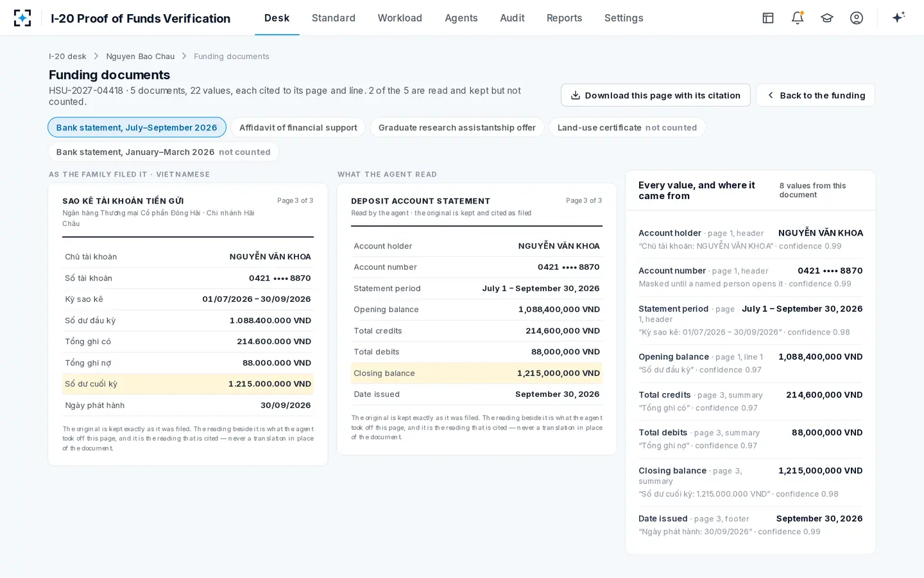The image size is (924, 578).
Task: Open the layout panel icon
Action: (768, 18)
